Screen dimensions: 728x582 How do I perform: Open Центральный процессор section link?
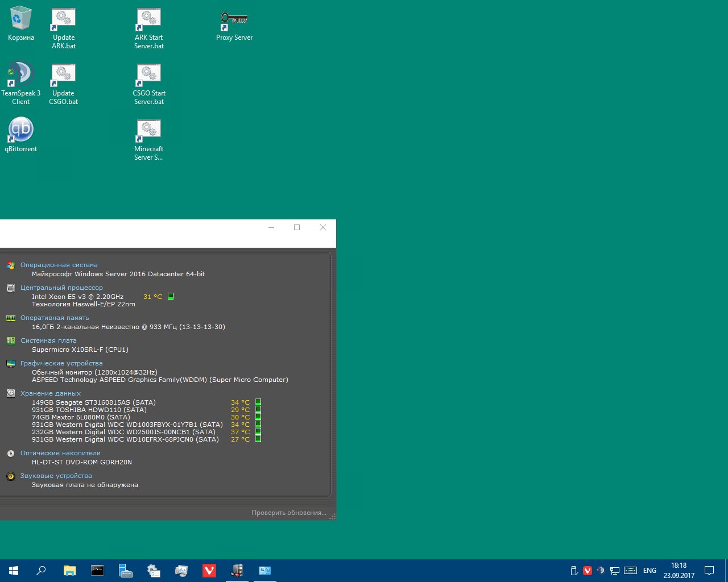[61, 288]
